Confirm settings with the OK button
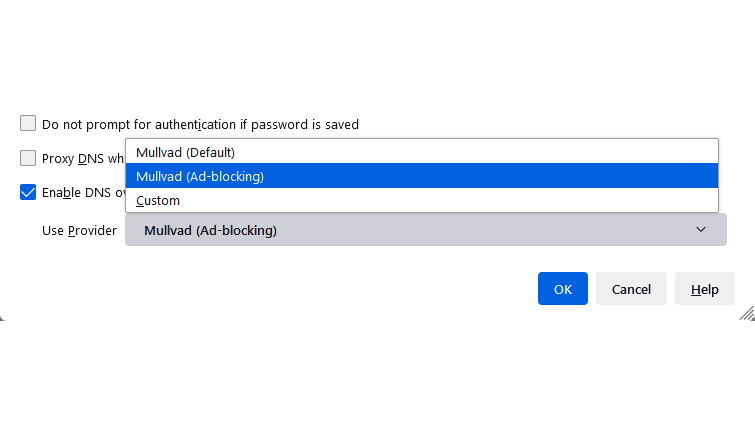 point(563,289)
